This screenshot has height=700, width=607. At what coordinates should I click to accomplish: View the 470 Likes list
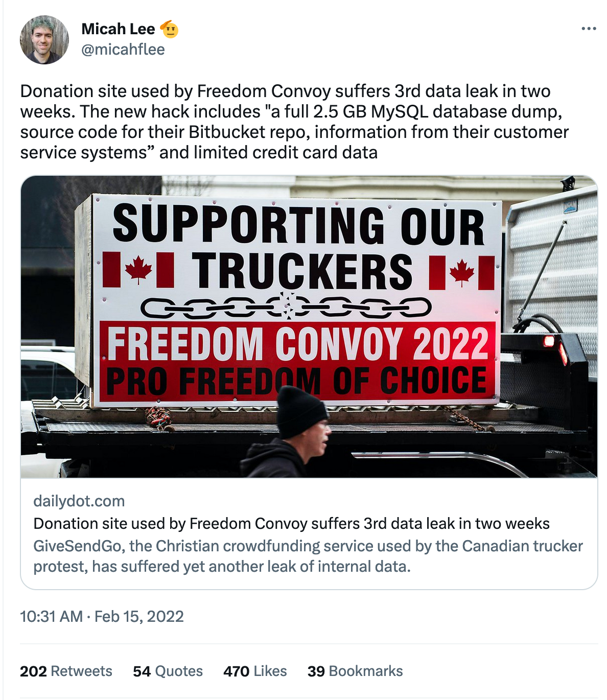[255, 671]
